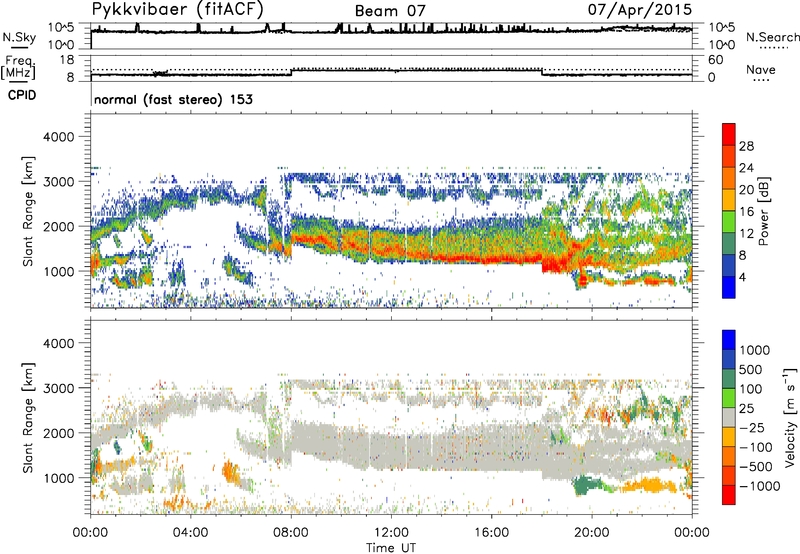Click the 16:00 time tick label
Image resolution: width=800 pixels, height=554 pixels.
(x=491, y=533)
